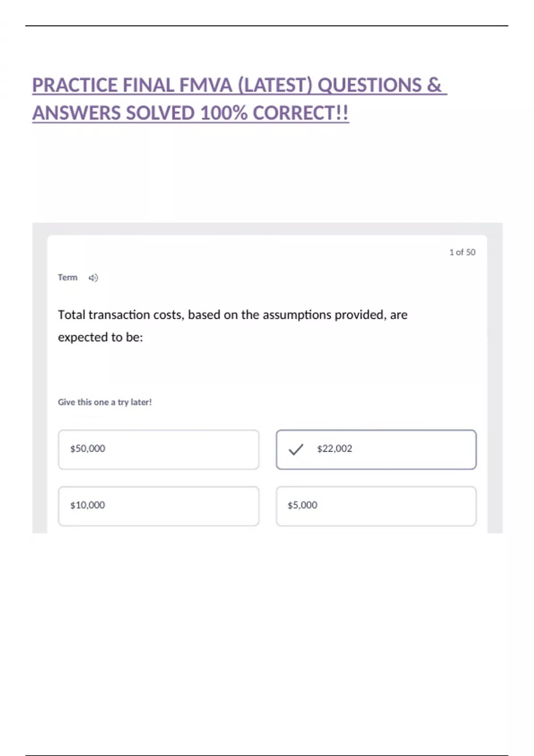Click the "Total transaction costs" question line
Viewport: 534px width, 756px height.
tap(232, 315)
